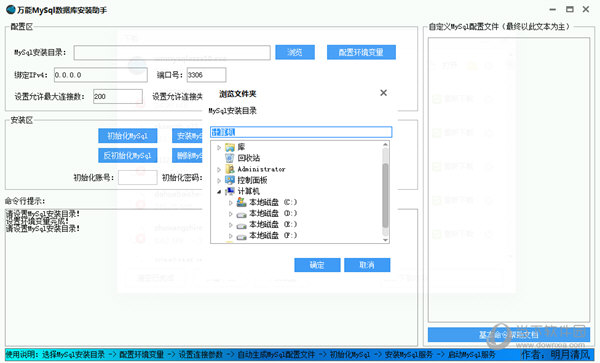Image resolution: width=600 pixels, height=363 pixels.
Task: Expand the local disk D: node
Action: pyautogui.click(x=230, y=213)
